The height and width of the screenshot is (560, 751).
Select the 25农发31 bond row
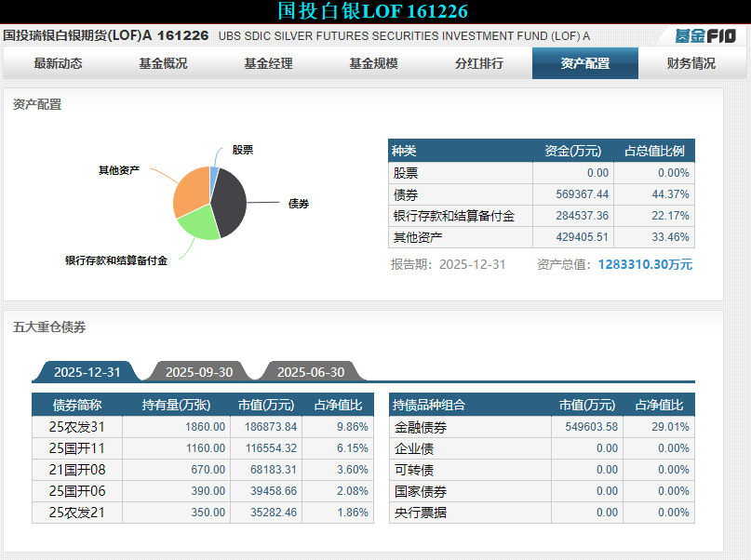[203, 427]
